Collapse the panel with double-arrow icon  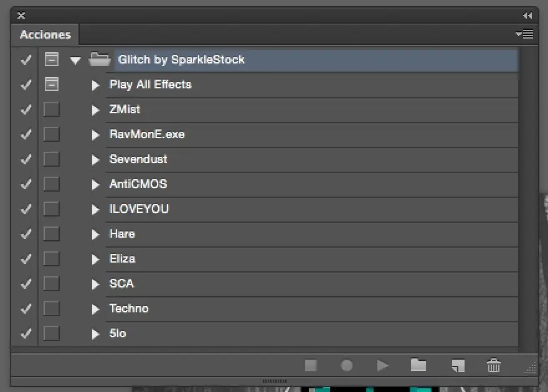coord(527,16)
